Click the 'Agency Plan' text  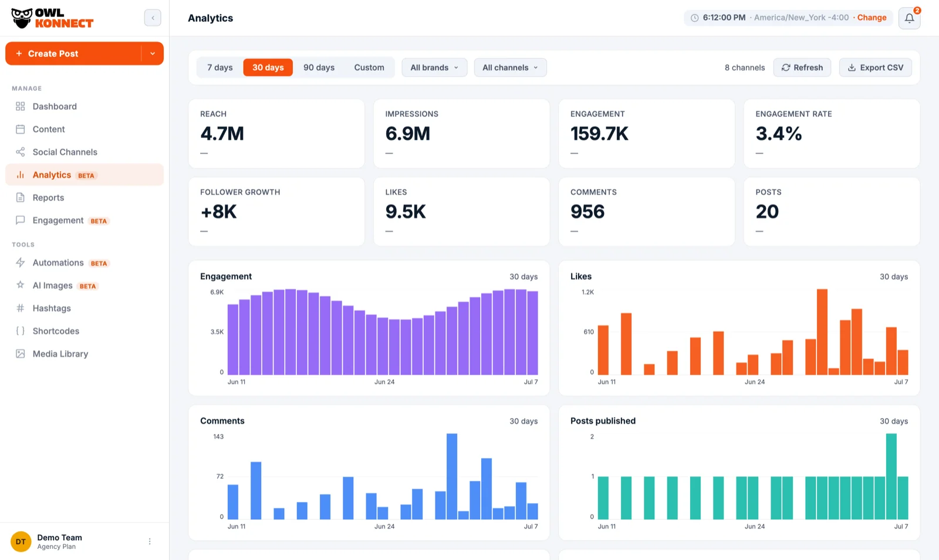tap(56, 547)
